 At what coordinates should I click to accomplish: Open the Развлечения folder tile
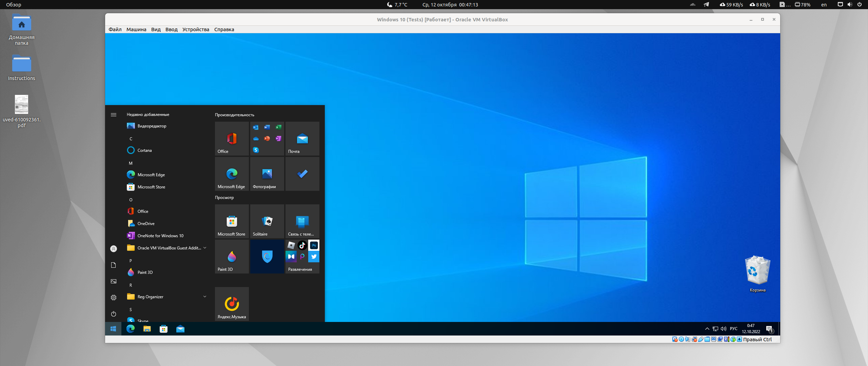coord(302,257)
